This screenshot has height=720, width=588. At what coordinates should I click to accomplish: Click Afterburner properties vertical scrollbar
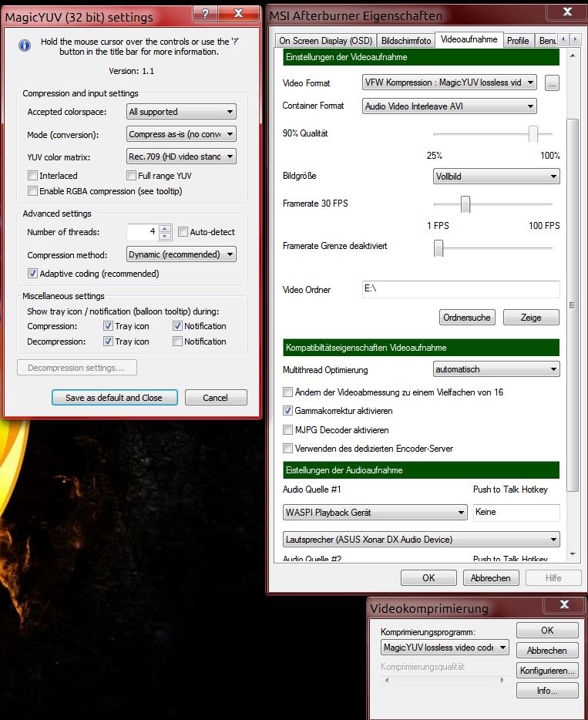(x=573, y=305)
